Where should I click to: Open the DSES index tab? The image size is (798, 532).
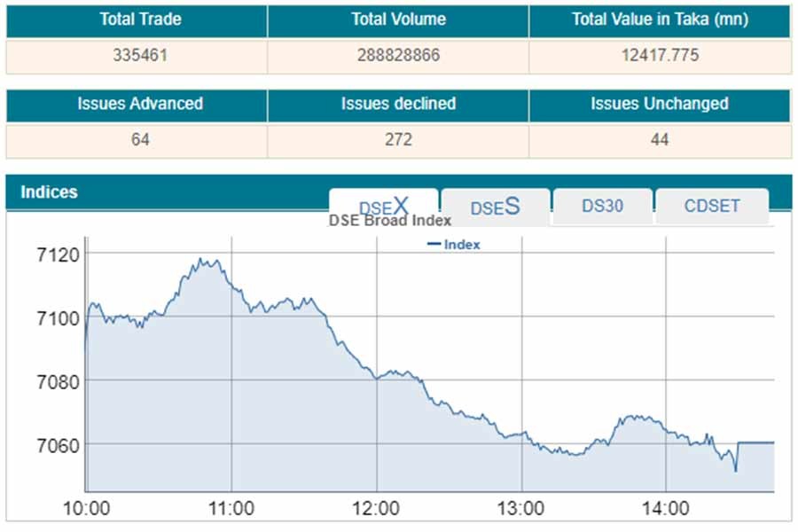[495, 207]
